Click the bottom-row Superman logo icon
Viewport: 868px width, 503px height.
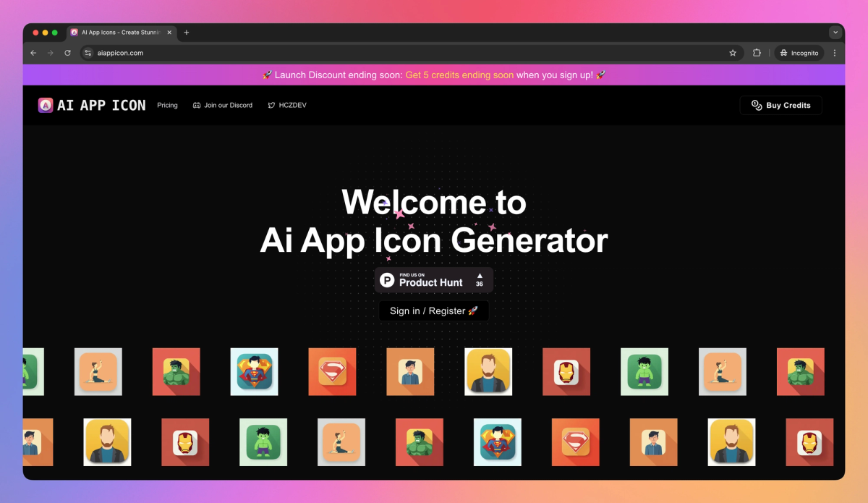576,442
